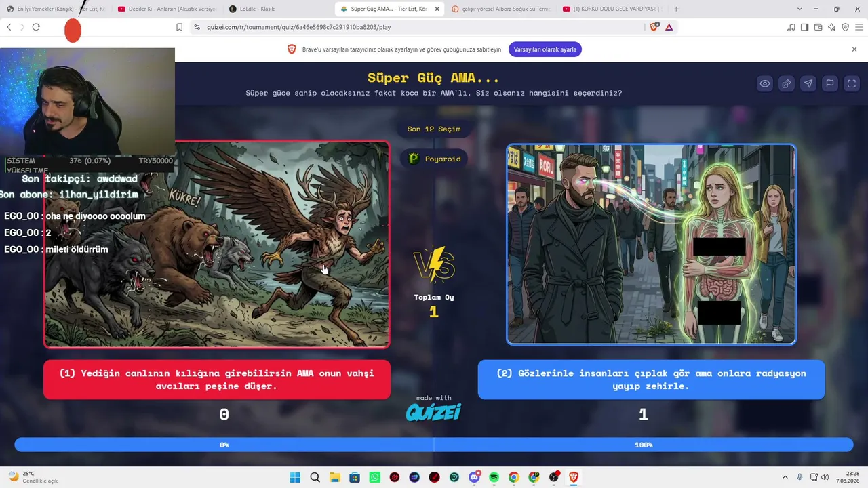
Task: Bookmark this page
Action: (179, 27)
